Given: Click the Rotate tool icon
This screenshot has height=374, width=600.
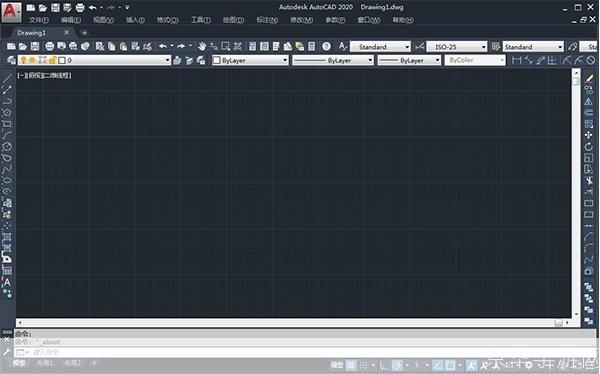Looking at the screenshot, I should [x=589, y=147].
